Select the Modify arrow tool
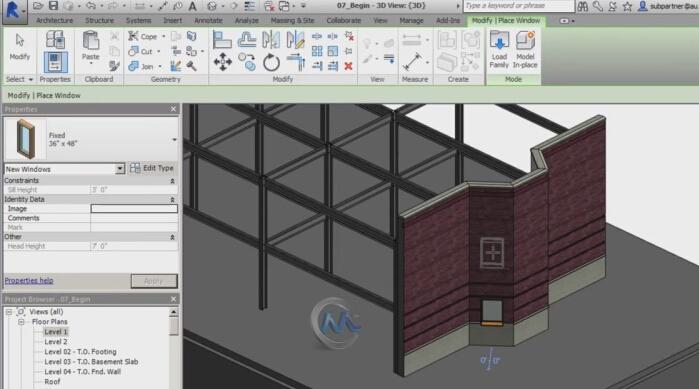Screen dimensions: 699x389 20,47
